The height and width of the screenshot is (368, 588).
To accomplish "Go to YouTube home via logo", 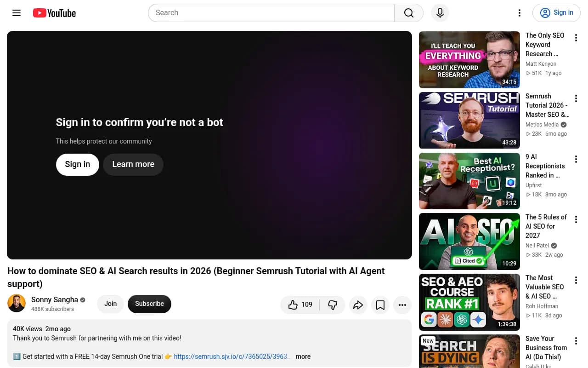I will pos(54,13).
